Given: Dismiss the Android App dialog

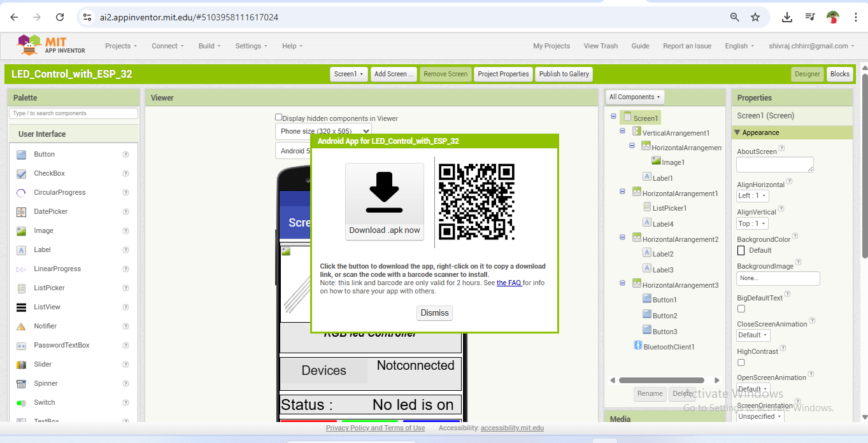Looking at the screenshot, I should [x=435, y=313].
